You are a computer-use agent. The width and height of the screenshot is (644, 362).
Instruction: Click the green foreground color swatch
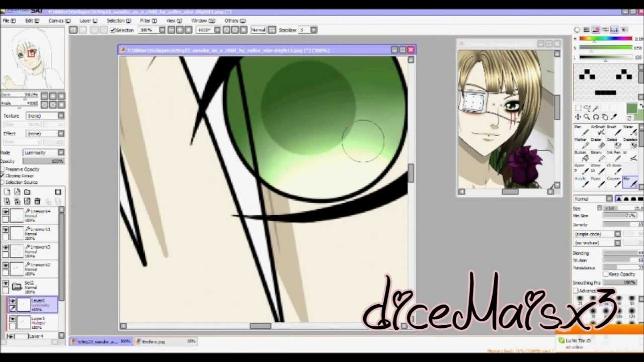[x=631, y=109]
